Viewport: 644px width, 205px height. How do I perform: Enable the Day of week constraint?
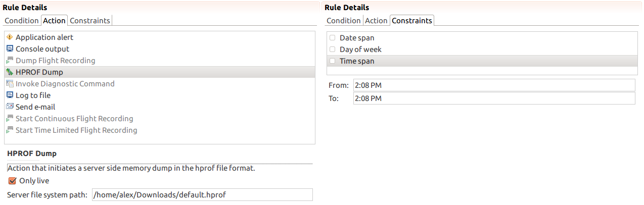pos(332,49)
